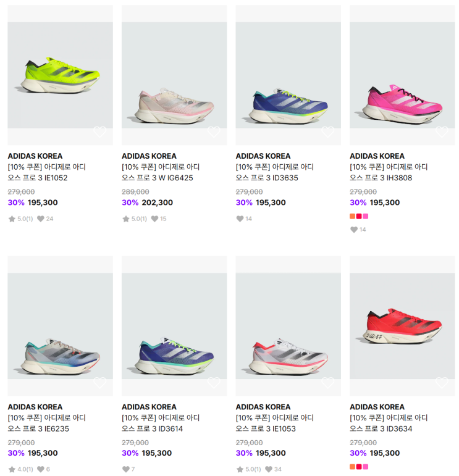Tap wishlist heart on pink IH3808 shoe
The height and width of the screenshot is (476, 459).
coord(442,132)
